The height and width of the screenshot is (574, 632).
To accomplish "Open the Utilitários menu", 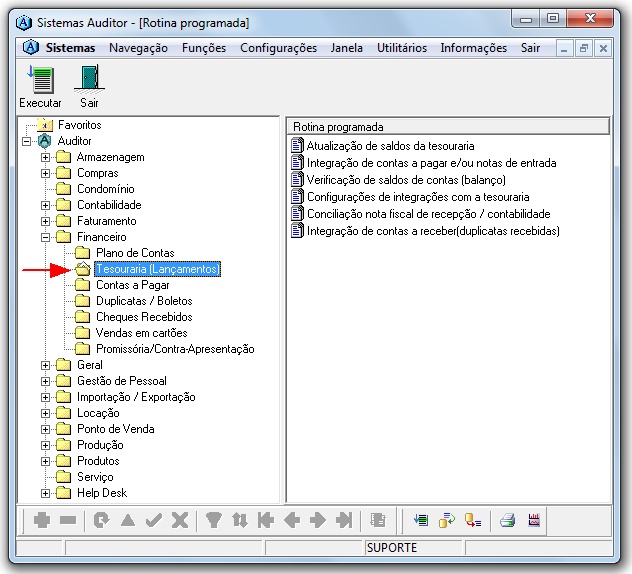I will pyautogui.click(x=402, y=48).
